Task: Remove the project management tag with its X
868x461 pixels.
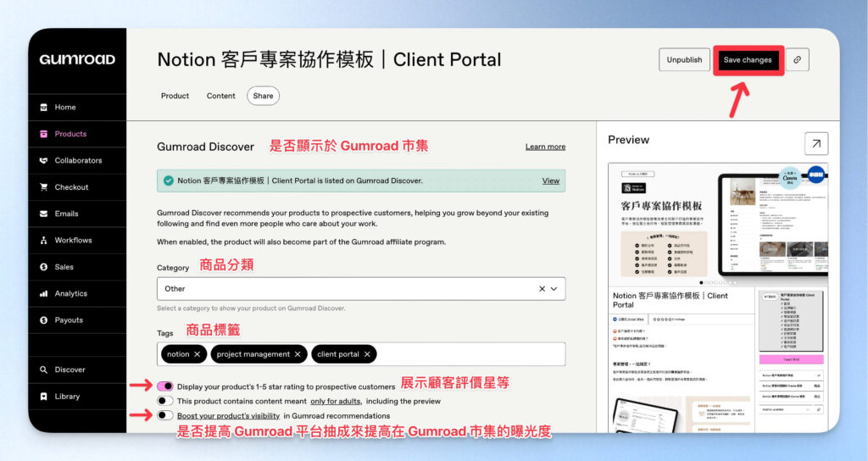Action: 298,354
